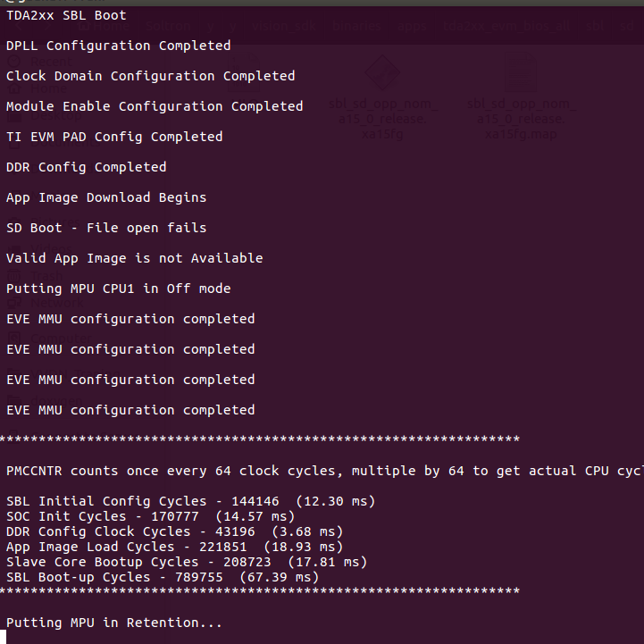Click "Module Enable Configuration Completed" output line
Screen dimensions: 644x644
[155, 106]
